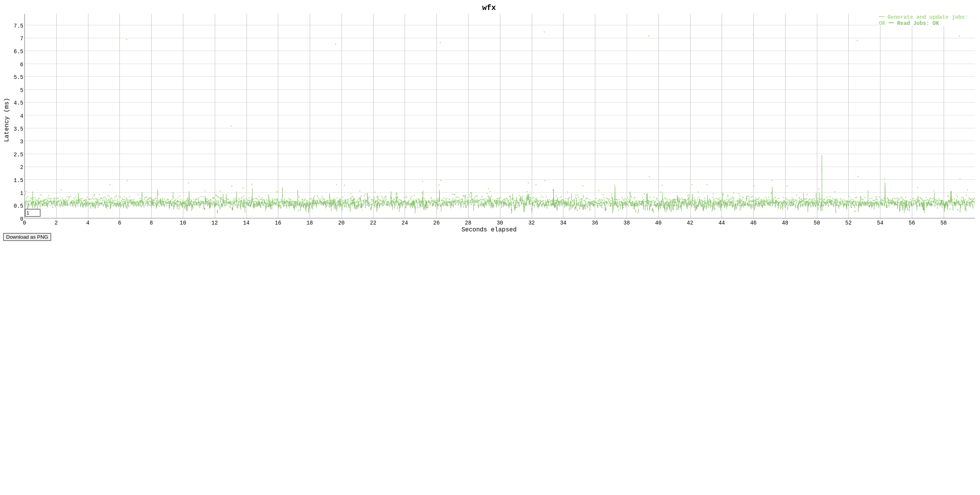The width and height of the screenshot is (980, 495).
Task: Focus the rolling-period input box showing 1
Action: click(x=33, y=213)
